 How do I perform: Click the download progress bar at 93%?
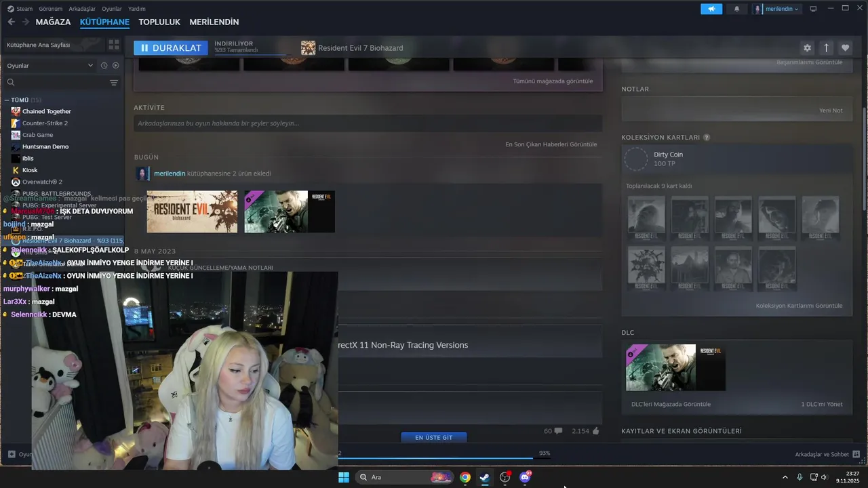[x=444, y=457]
